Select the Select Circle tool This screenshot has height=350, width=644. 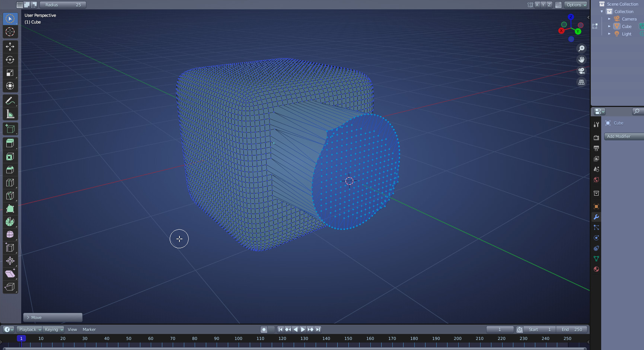point(10,19)
